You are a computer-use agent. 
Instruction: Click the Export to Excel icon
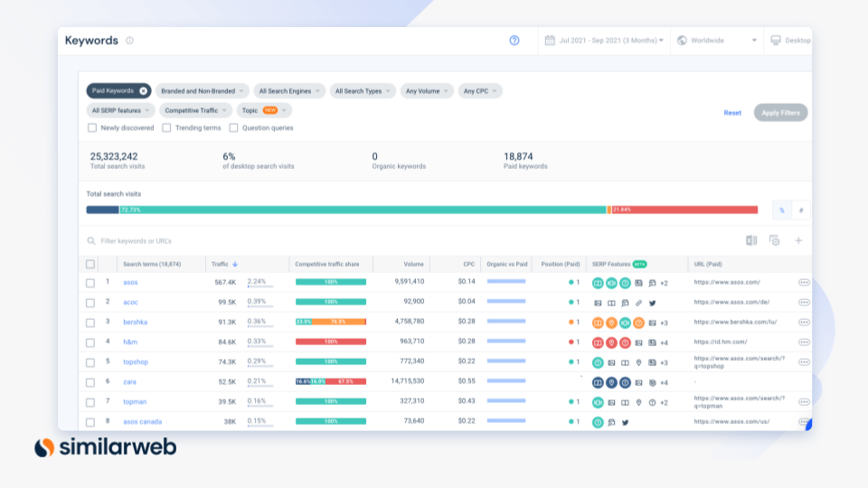click(x=751, y=240)
